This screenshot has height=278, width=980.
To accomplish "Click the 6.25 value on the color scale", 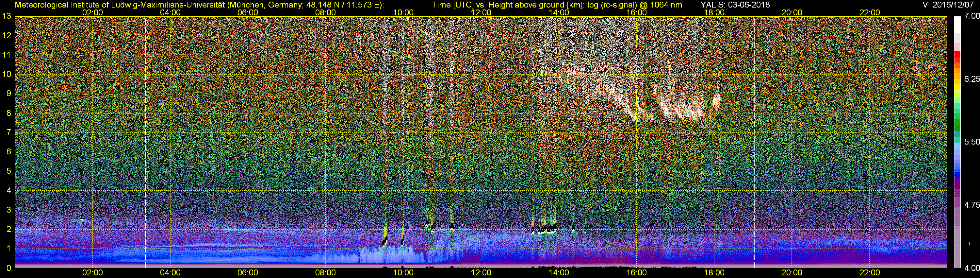I will [x=972, y=79].
